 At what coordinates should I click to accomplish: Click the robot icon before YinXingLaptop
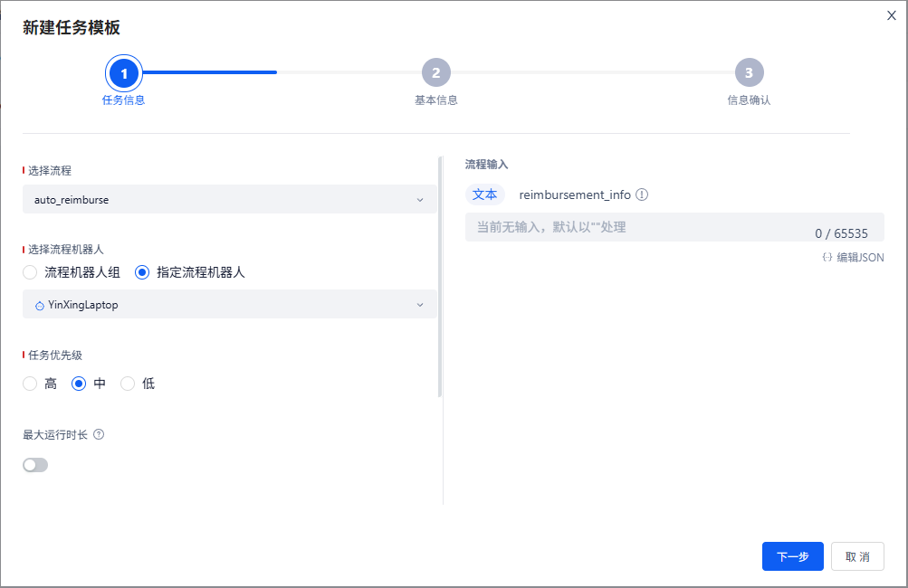(40, 306)
